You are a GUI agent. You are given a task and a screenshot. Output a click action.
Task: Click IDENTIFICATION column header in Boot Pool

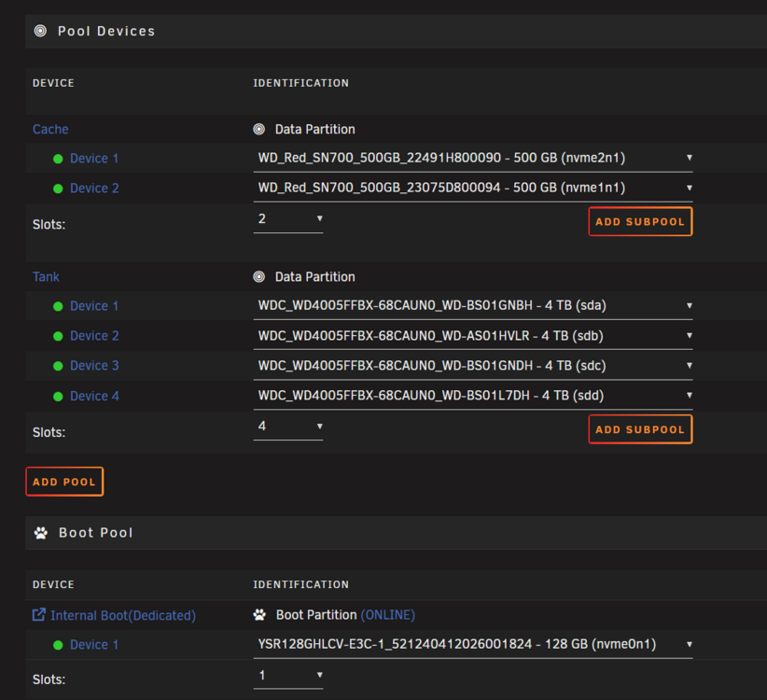point(300,584)
